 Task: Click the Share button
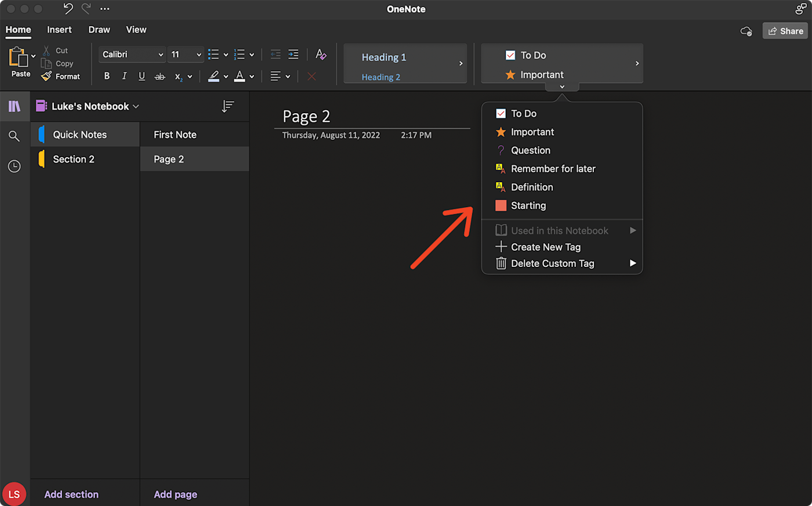pos(785,31)
